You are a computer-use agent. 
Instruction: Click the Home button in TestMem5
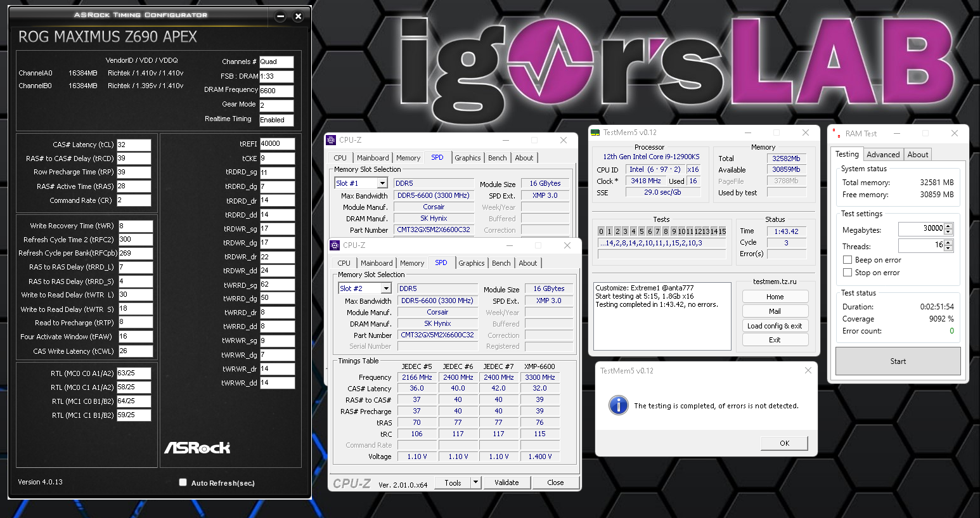[775, 297]
